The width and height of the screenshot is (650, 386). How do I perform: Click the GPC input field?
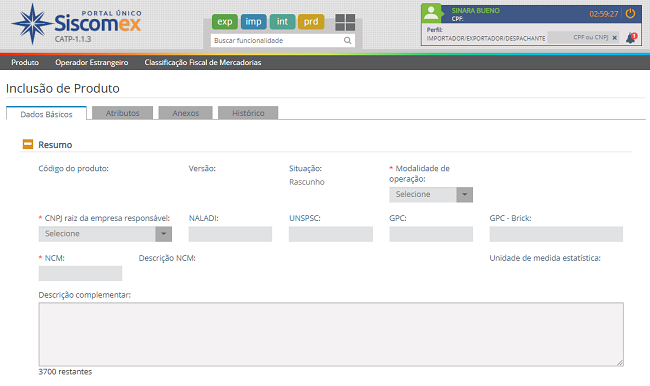431,234
